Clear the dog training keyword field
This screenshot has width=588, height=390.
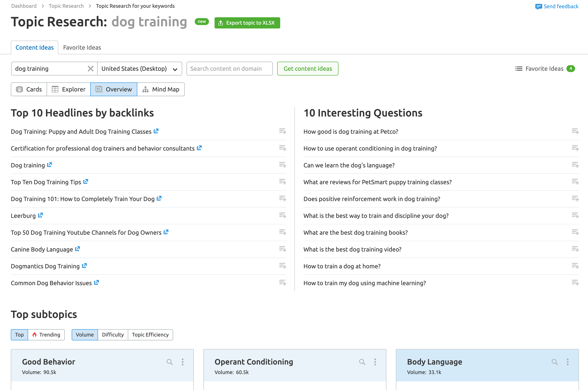click(91, 69)
